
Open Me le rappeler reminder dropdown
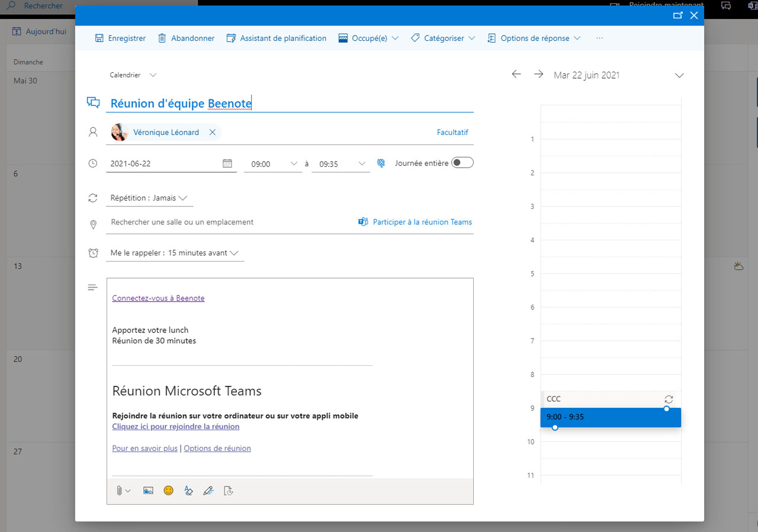pyautogui.click(x=175, y=253)
